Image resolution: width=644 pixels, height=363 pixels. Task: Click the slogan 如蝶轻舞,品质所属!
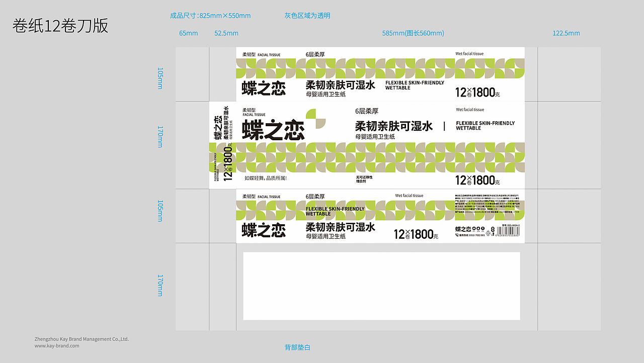265,178
